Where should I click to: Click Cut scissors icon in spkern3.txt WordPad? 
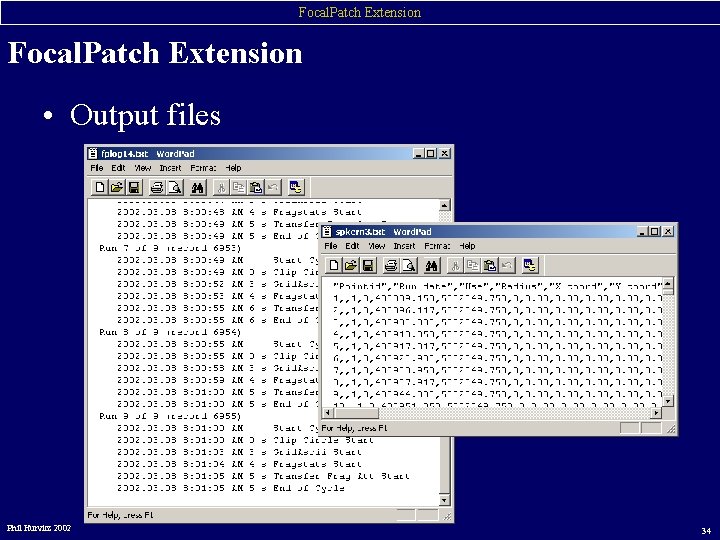click(x=455, y=265)
